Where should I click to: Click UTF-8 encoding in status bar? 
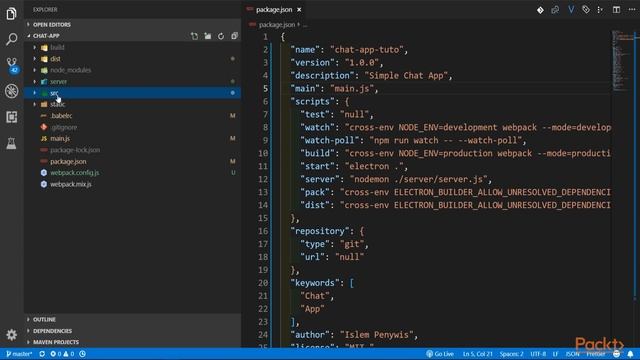(x=538, y=354)
